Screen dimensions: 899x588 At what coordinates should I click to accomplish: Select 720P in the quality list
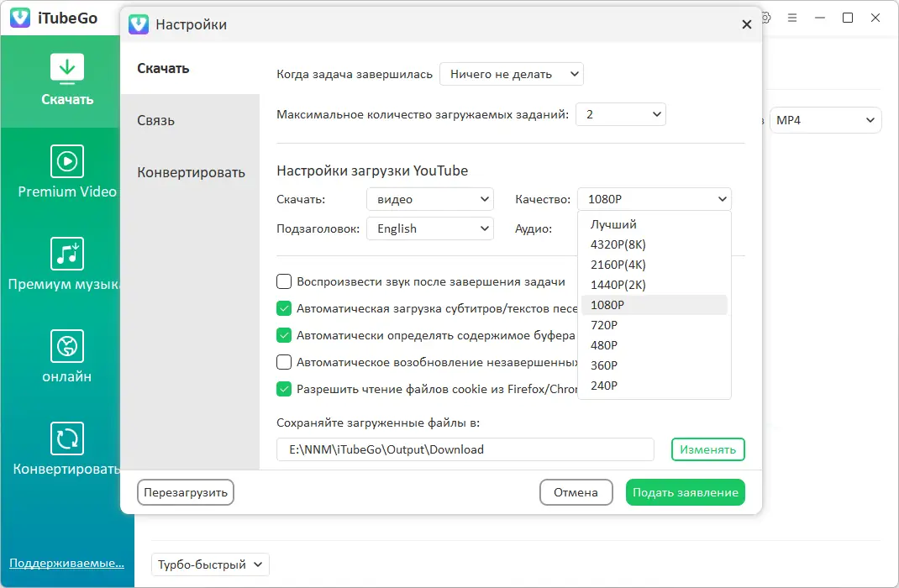click(603, 325)
